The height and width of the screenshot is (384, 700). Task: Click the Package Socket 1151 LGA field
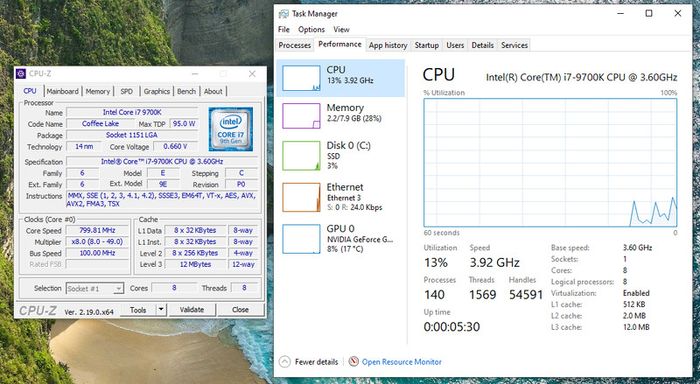(132, 134)
